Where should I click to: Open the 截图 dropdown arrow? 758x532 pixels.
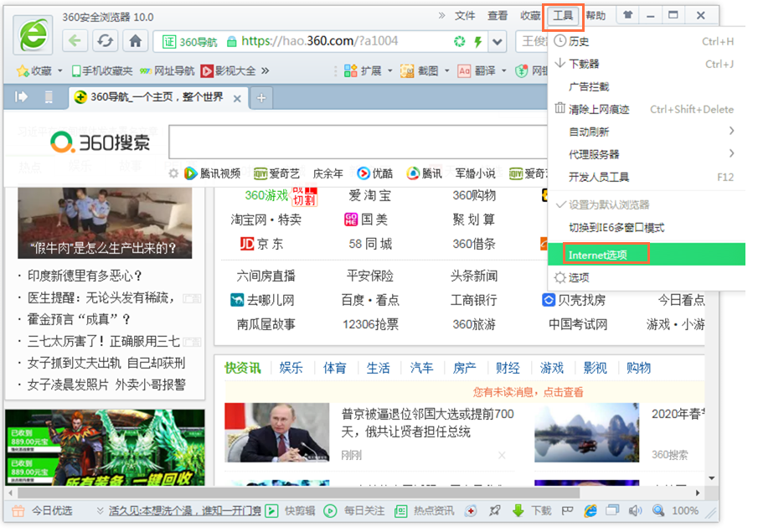tap(446, 71)
